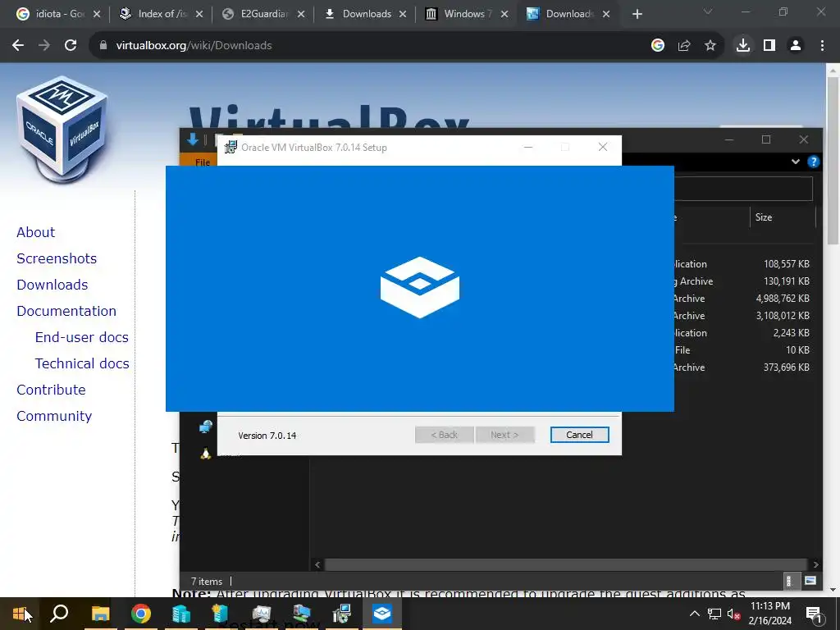
Task: Click Chrome's forward navigation arrow
Action: click(44, 46)
